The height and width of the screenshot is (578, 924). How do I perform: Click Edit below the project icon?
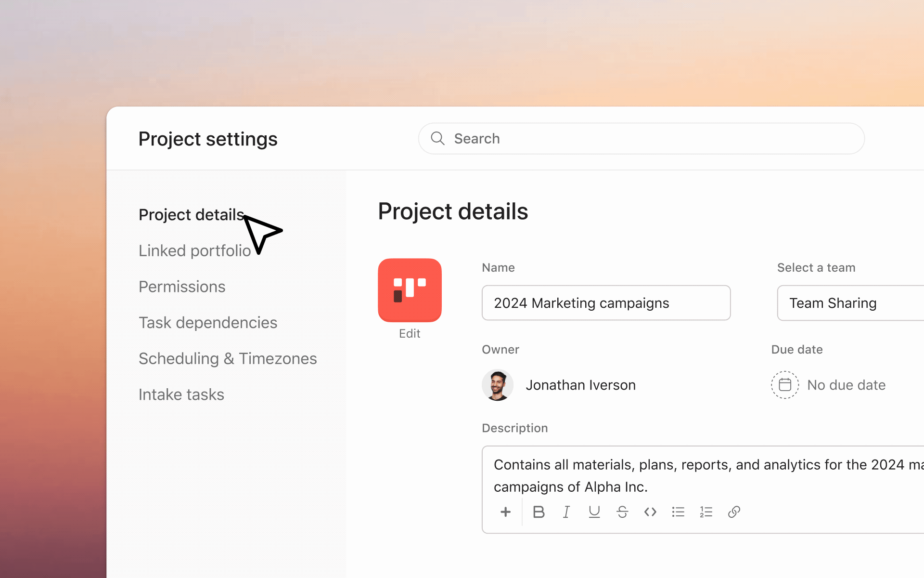tap(410, 333)
